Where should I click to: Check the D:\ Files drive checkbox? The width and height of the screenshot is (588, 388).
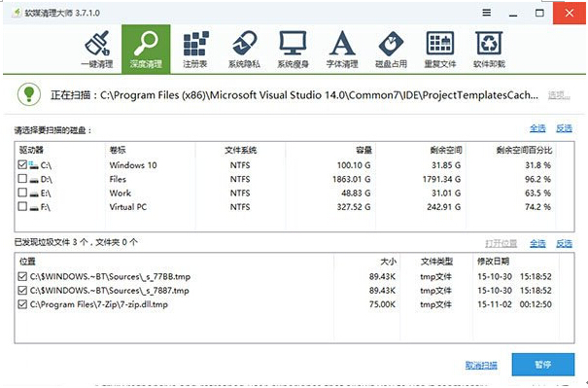[x=22, y=178]
